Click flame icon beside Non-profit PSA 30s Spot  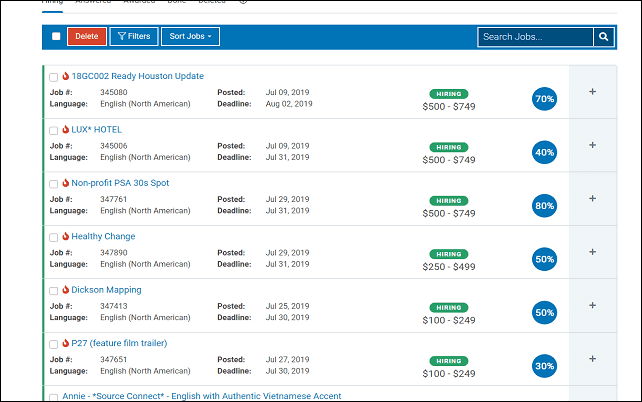point(65,183)
